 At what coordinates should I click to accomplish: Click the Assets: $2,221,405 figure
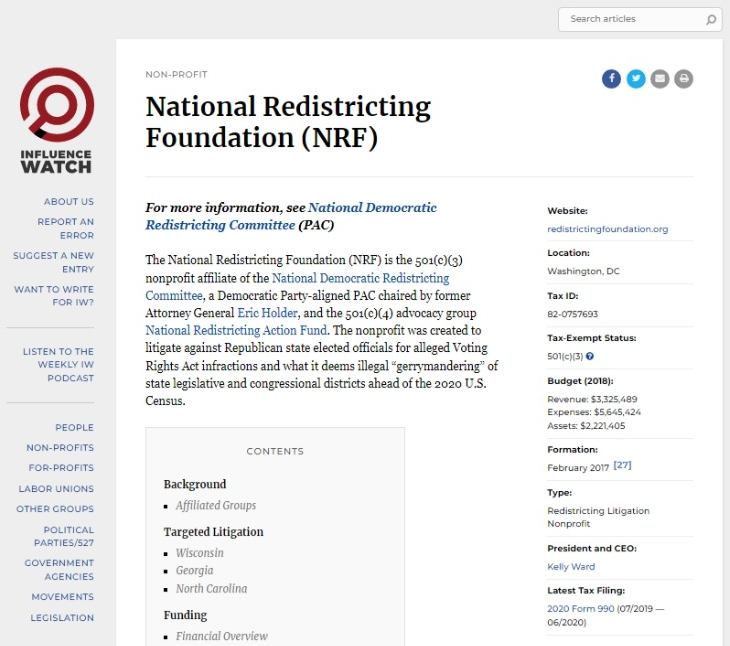(586, 426)
